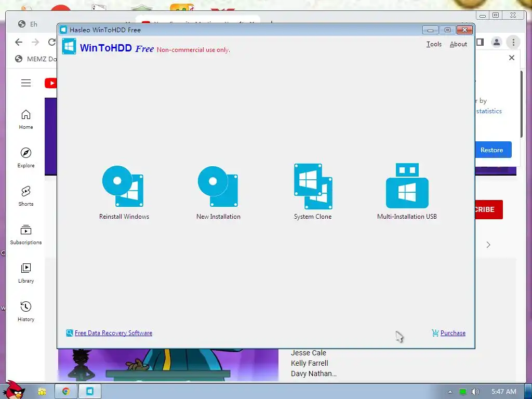Go back in the Chrome browser
Viewport: 532px width, 399px height.
(x=19, y=42)
